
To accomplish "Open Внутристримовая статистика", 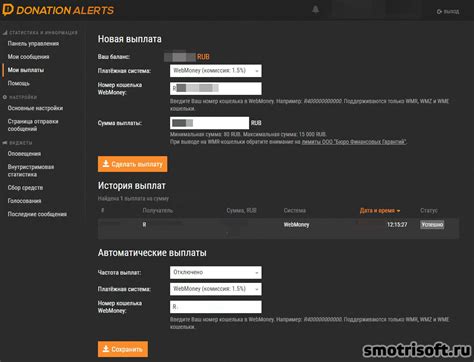I will tap(31, 170).
